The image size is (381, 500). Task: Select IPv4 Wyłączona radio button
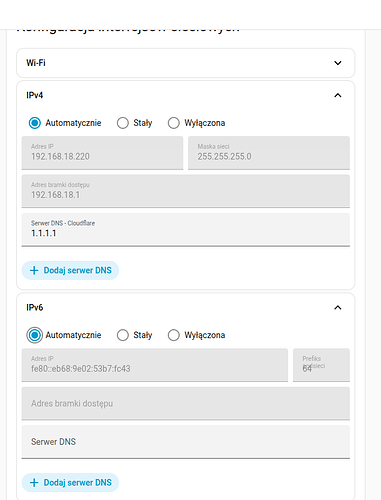click(174, 123)
